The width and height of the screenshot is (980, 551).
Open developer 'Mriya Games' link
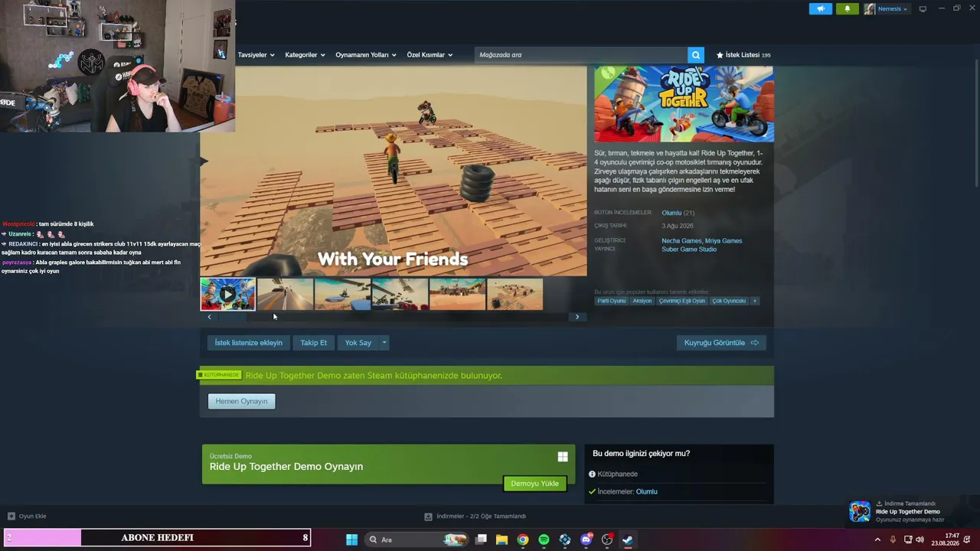[724, 241]
